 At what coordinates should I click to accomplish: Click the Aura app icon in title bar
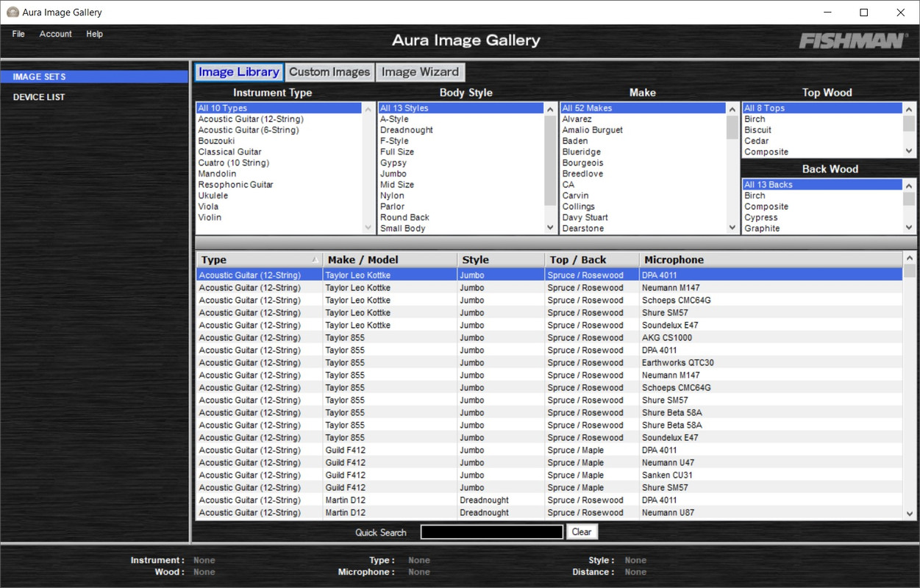pos(12,12)
